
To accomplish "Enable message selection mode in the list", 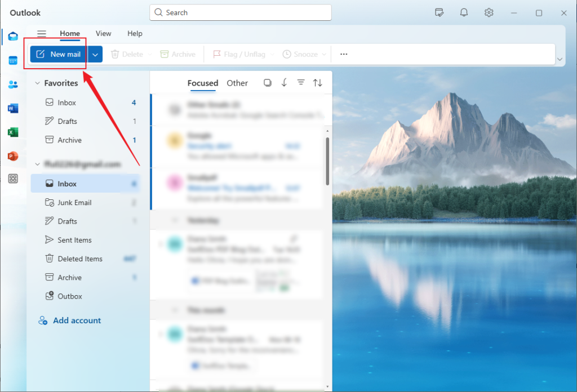I will [x=267, y=82].
